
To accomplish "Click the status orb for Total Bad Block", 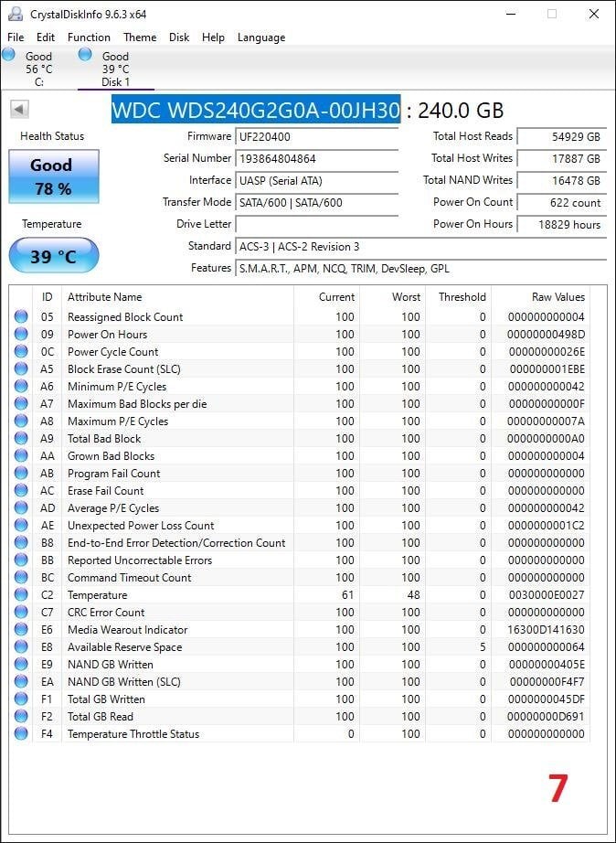I will pyautogui.click(x=21, y=438).
